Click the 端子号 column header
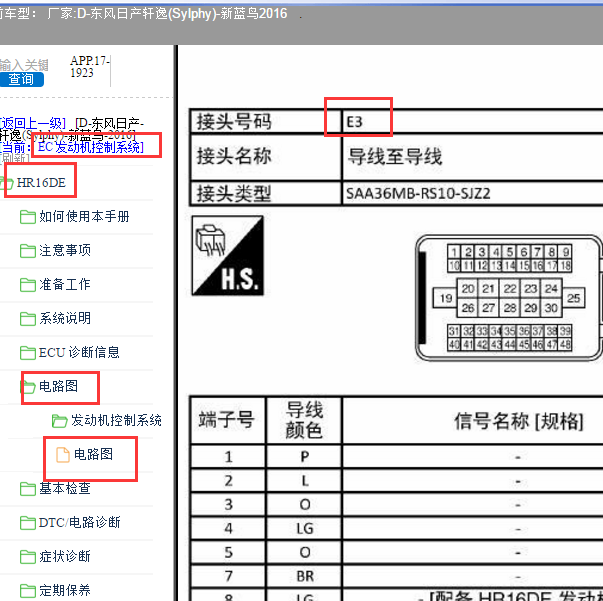The width and height of the screenshot is (603, 601). (x=228, y=420)
